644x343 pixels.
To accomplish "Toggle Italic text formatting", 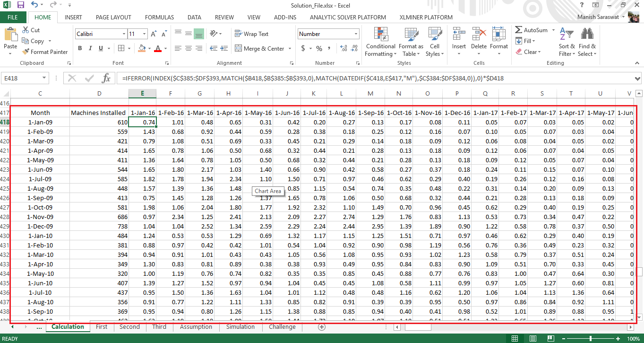I will click(x=90, y=48).
